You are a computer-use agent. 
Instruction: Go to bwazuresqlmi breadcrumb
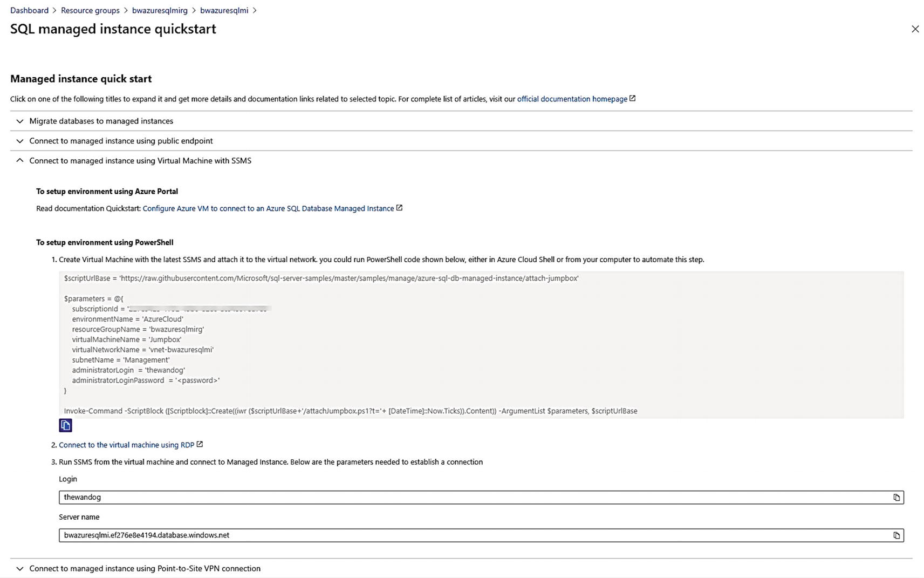(224, 10)
